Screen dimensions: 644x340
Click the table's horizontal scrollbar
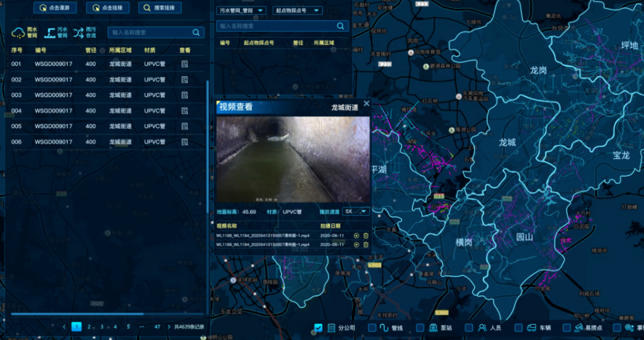tap(77, 314)
